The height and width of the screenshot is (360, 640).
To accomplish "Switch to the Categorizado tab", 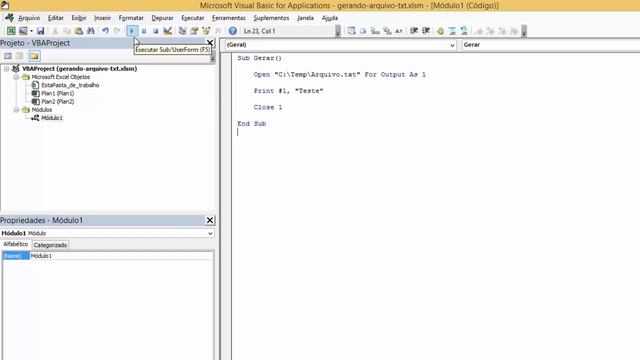I will 50,245.
